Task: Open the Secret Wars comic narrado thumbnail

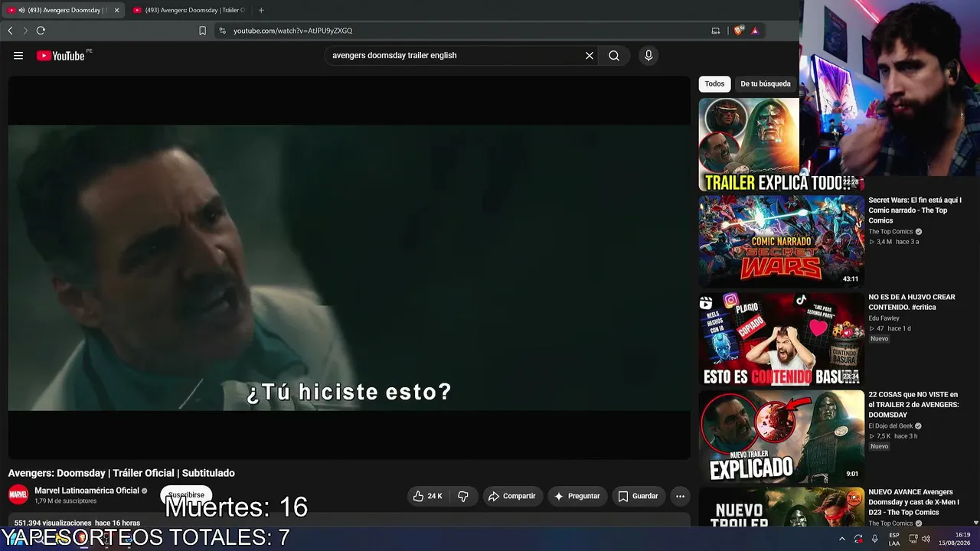Action: [x=781, y=241]
